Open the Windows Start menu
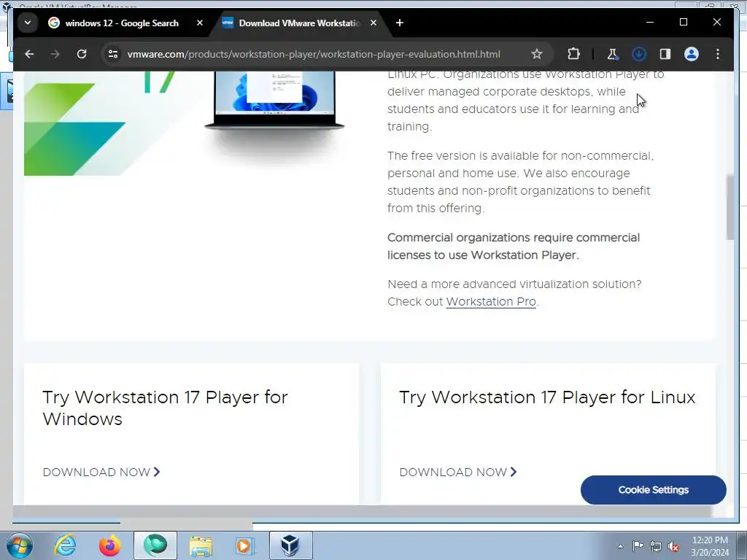The height and width of the screenshot is (560, 747). tap(20, 545)
